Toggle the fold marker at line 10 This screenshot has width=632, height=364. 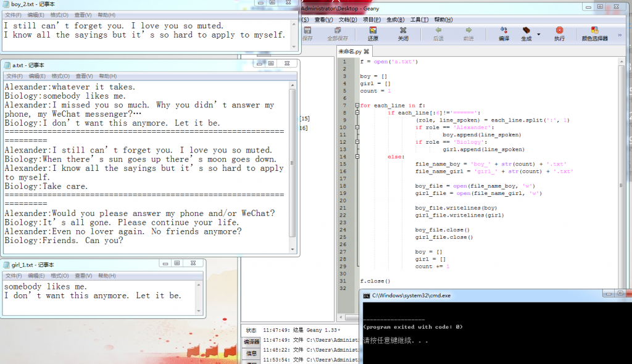357,128
